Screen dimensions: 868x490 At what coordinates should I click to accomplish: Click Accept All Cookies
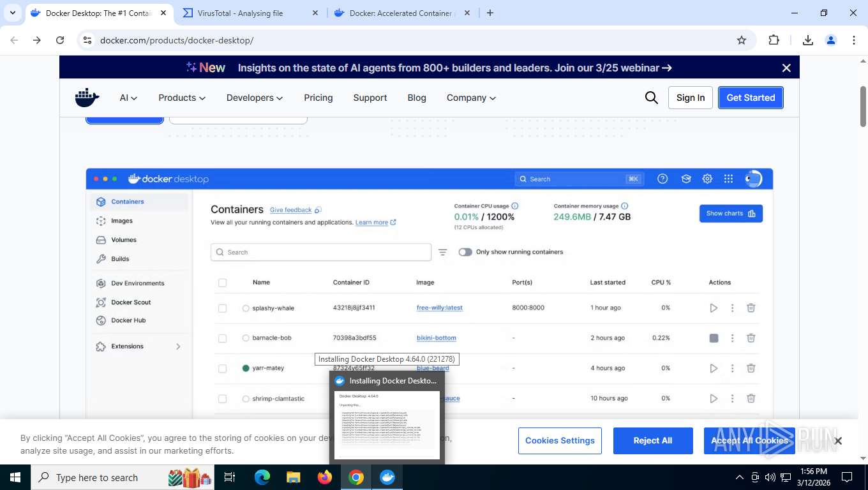[x=749, y=441]
